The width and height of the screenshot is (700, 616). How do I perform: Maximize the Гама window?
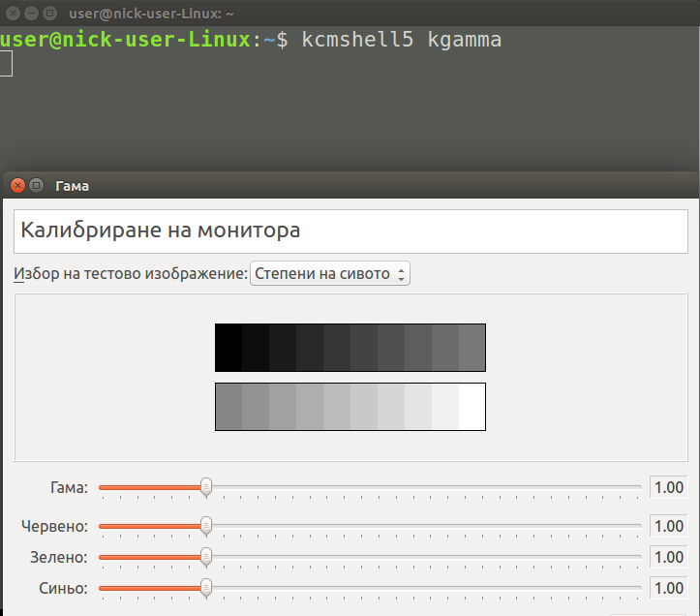pos(37,185)
